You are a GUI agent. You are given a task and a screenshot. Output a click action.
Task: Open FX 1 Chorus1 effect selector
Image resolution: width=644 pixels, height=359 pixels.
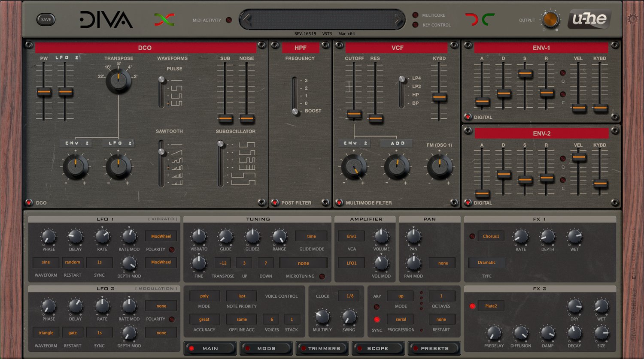click(x=491, y=236)
